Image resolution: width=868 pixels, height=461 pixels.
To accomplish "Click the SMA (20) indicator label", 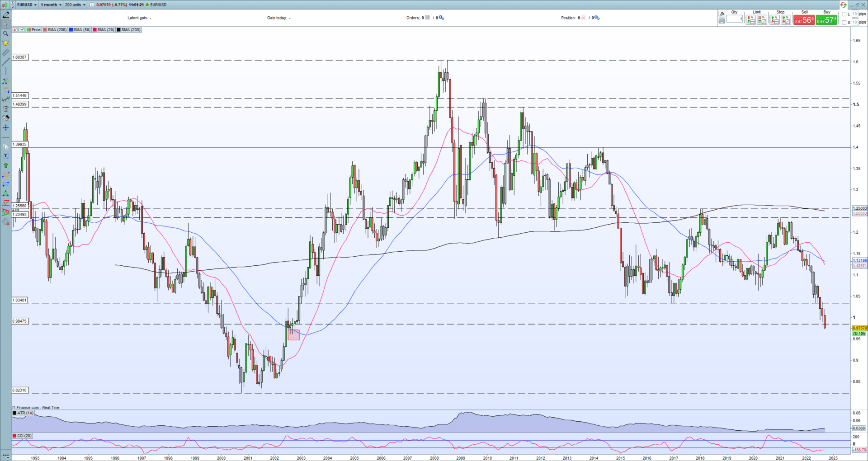I will [x=104, y=30].
